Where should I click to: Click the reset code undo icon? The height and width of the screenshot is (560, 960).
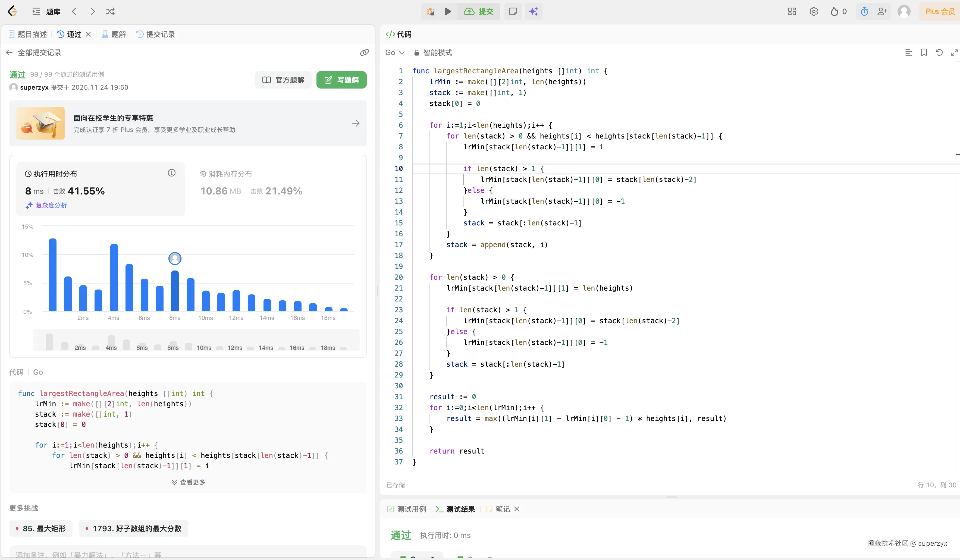tap(939, 53)
